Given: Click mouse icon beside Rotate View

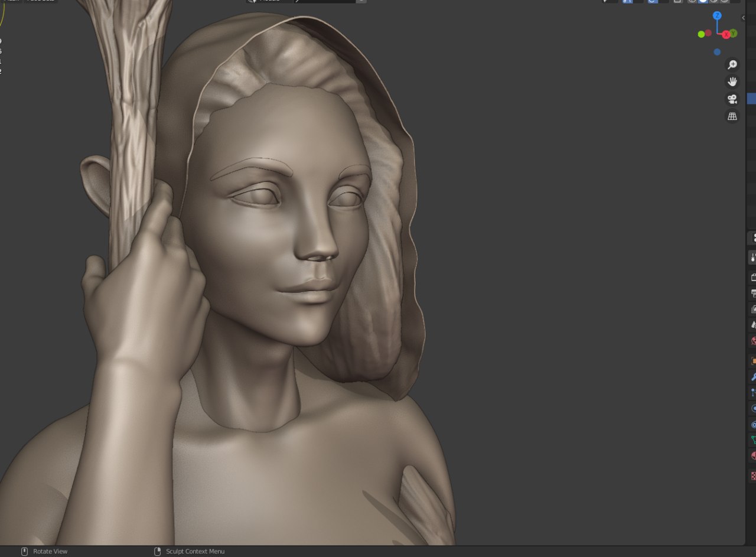Looking at the screenshot, I should click(x=24, y=551).
